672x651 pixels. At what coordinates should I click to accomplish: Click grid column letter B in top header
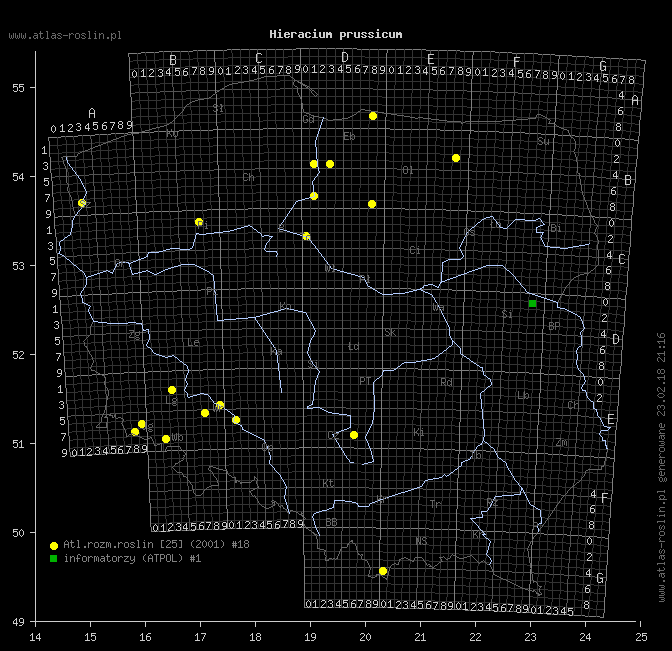click(x=173, y=60)
